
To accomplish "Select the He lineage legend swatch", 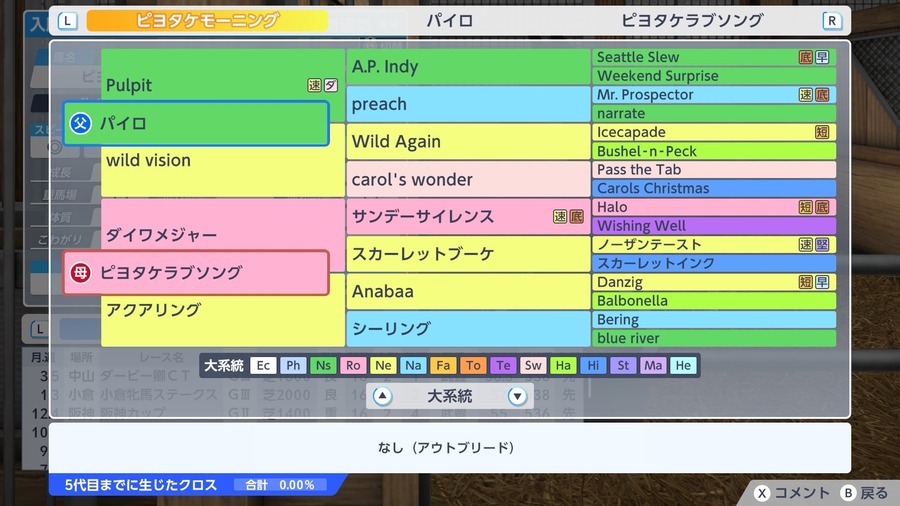I will [683, 365].
